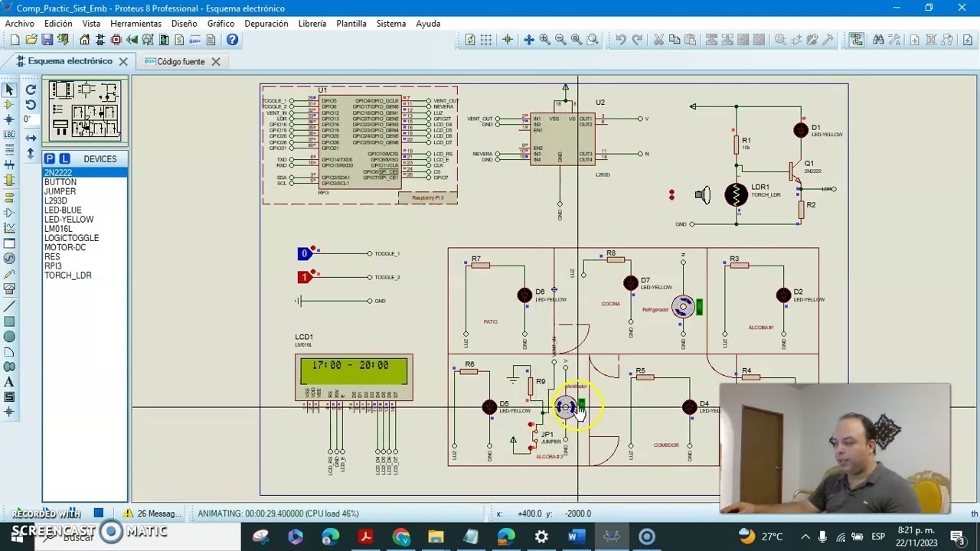Select MOTOR-DC in the devices list
Image resolution: width=980 pixels, height=551 pixels.
coord(85,247)
